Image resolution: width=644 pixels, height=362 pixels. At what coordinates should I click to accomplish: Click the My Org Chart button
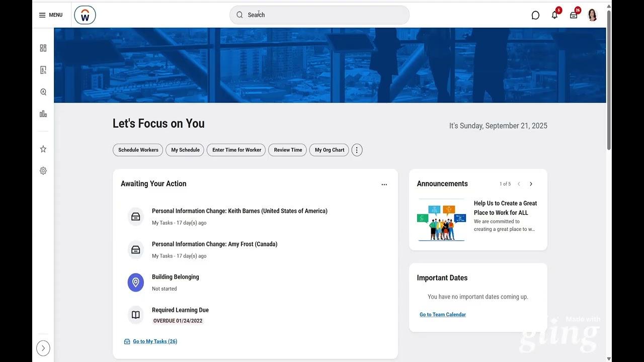tap(330, 150)
